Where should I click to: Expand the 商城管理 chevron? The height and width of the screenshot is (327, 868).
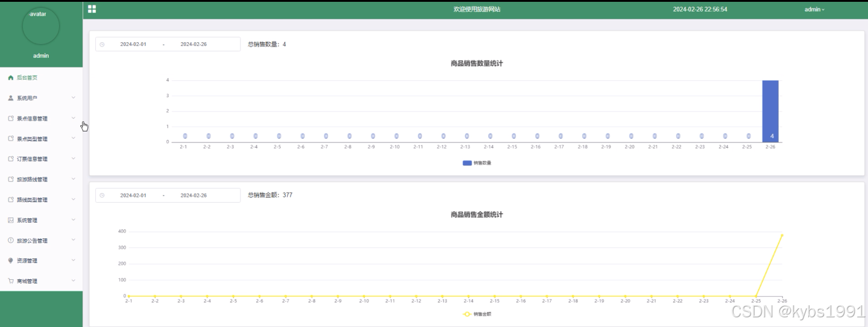click(74, 281)
